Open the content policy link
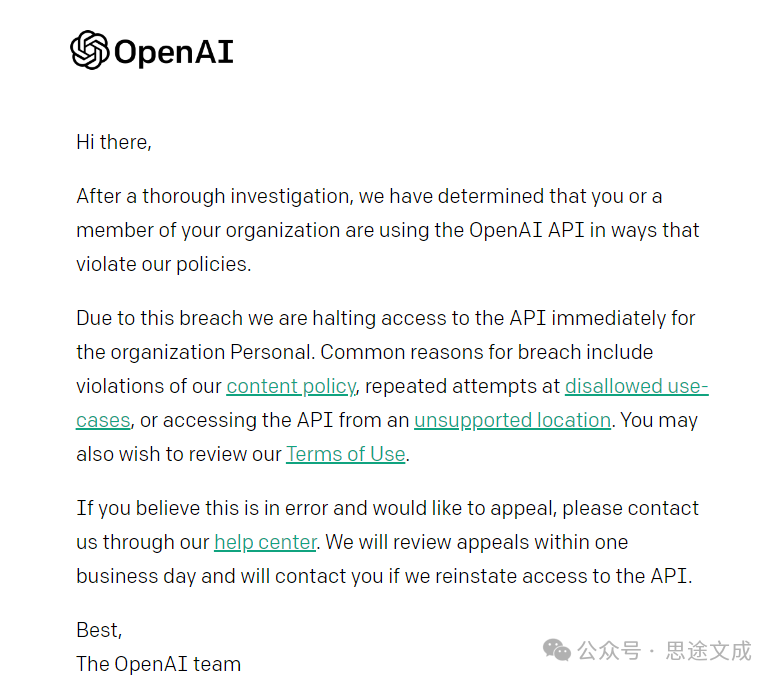This screenshot has height=681, width=776. 291,387
